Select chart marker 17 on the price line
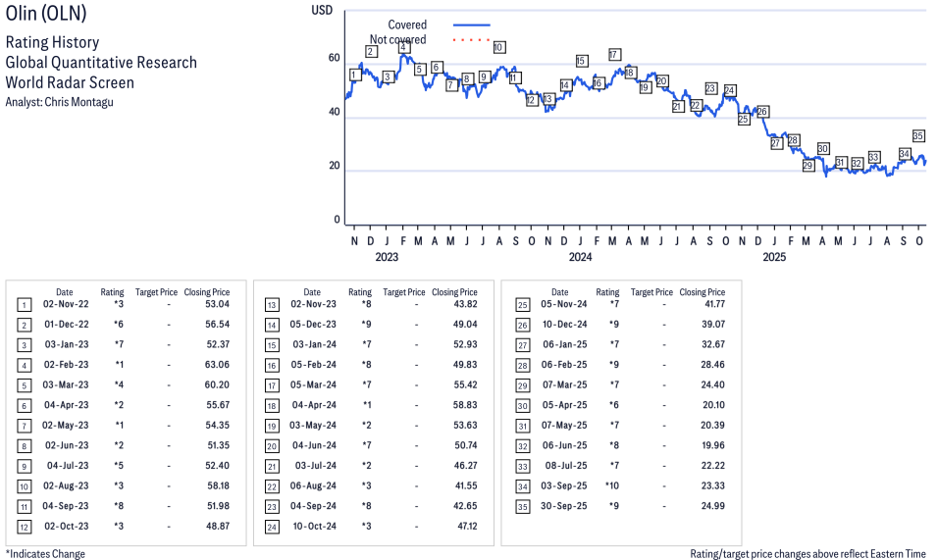This screenshot has height=560, width=937. (x=614, y=55)
